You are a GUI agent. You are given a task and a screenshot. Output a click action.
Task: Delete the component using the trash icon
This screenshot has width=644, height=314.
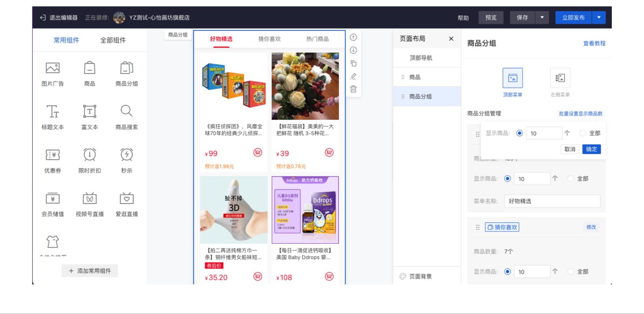click(353, 89)
